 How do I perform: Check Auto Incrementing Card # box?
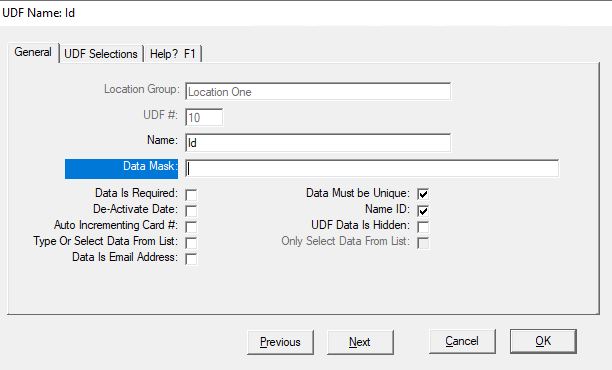click(191, 227)
